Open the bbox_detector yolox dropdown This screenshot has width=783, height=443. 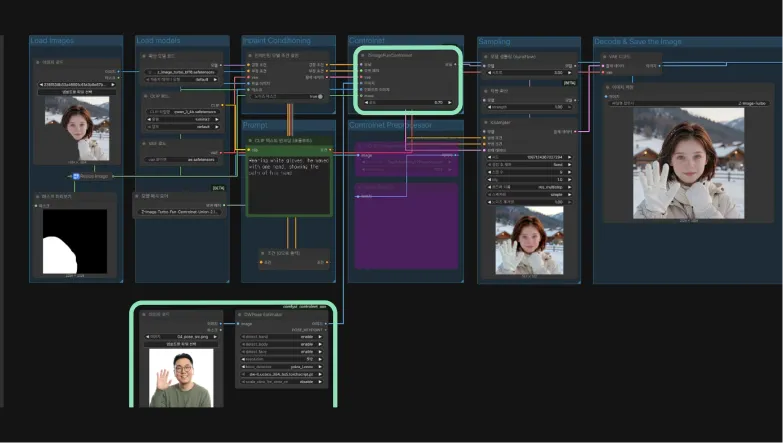[282, 367]
